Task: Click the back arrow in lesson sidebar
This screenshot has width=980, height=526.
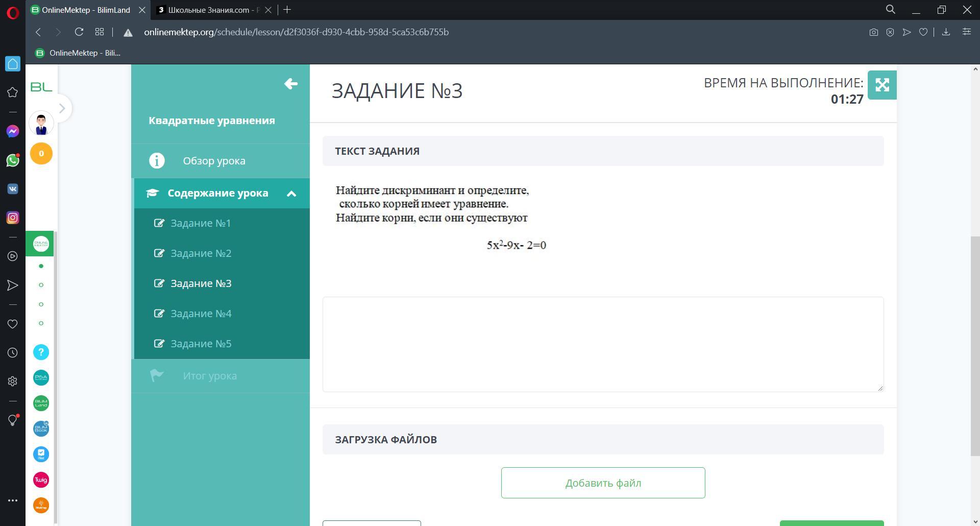Action: point(291,84)
